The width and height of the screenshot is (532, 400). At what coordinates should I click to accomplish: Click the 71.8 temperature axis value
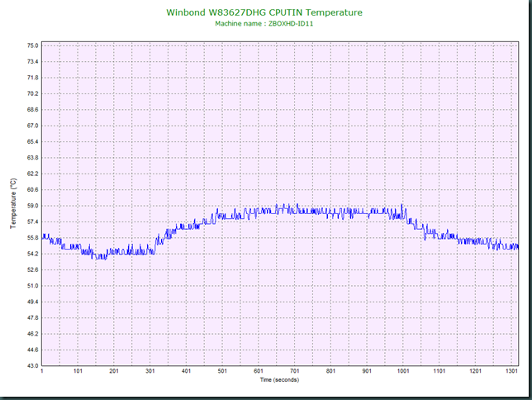tap(32, 78)
